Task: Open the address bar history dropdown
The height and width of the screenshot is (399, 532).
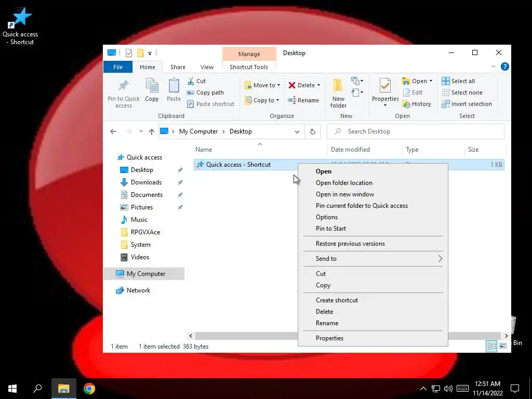Action: (x=297, y=131)
